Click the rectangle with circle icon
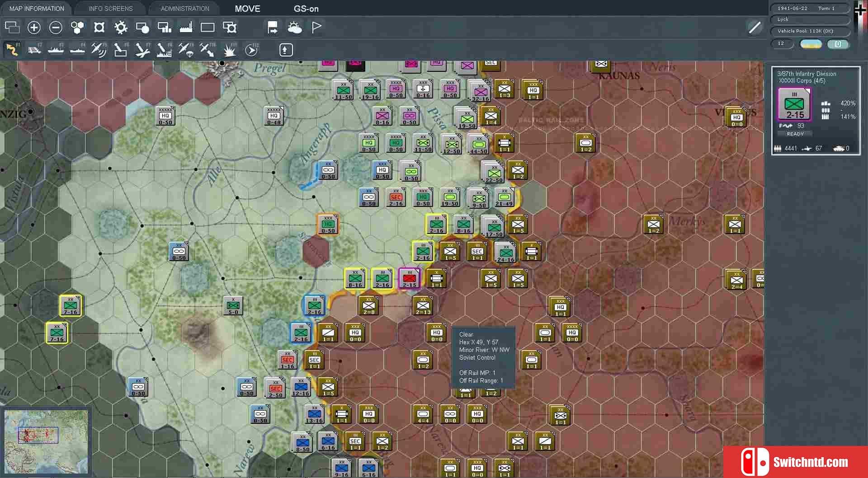 coord(142,28)
